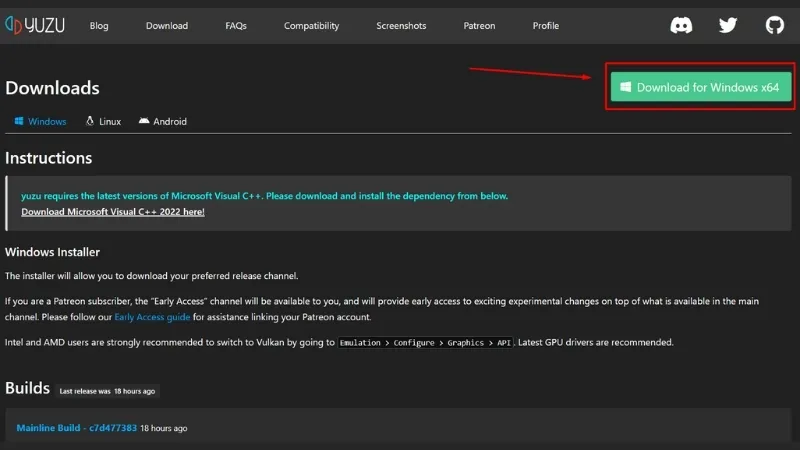Open the Twitter bird icon link
This screenshot has width=800, height=450.
point(728,25)
